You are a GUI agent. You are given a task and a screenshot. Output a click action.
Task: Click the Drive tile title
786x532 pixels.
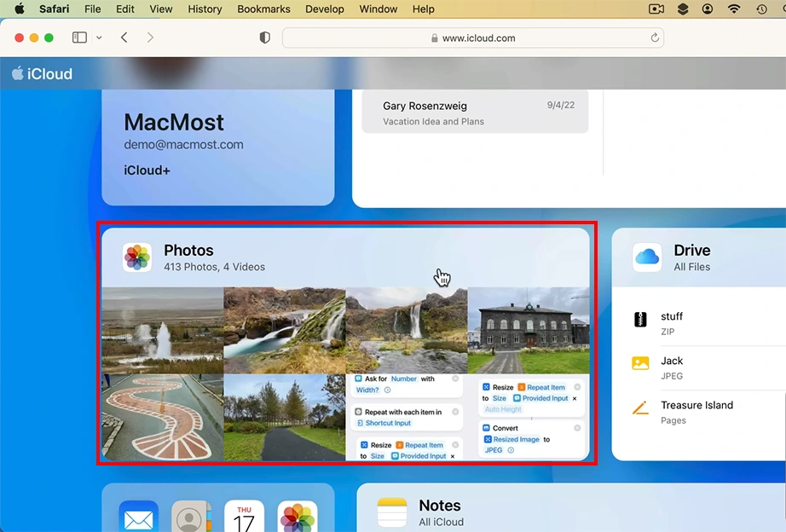[x=691, y=250]
